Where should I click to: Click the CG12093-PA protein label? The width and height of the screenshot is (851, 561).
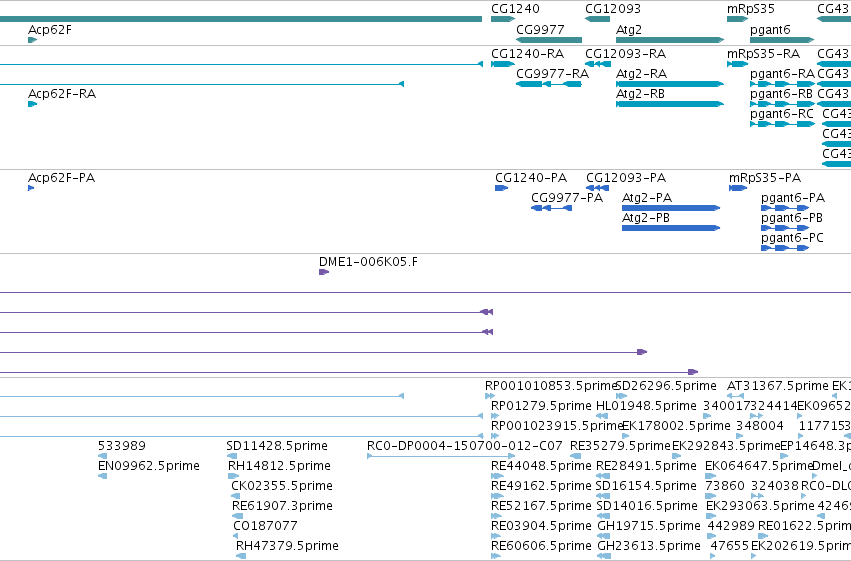click(626, 178)
